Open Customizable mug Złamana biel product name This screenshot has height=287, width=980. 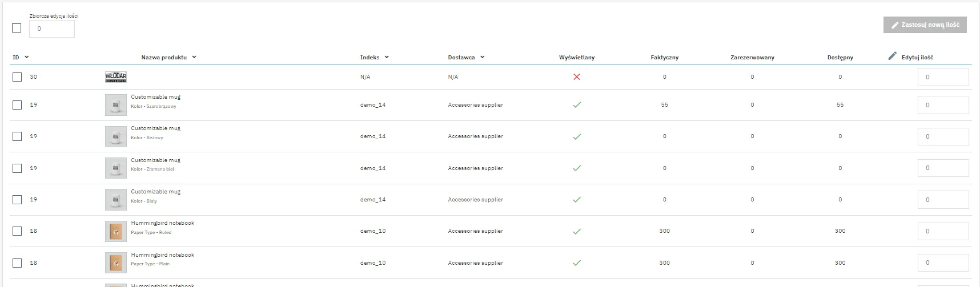tap(155, 160)
